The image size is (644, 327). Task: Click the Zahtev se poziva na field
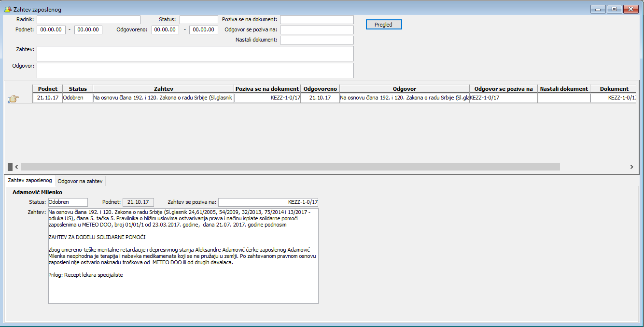pyautogui.click(x=268, y=202)
